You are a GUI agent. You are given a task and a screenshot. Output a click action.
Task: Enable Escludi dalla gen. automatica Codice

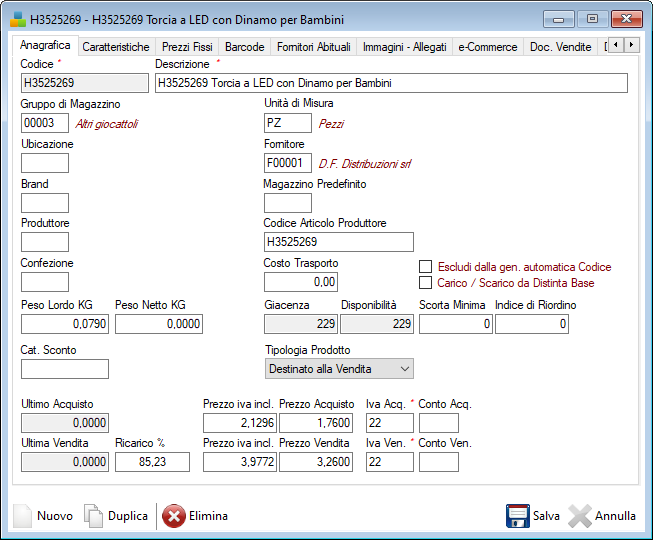click(426, 267)
